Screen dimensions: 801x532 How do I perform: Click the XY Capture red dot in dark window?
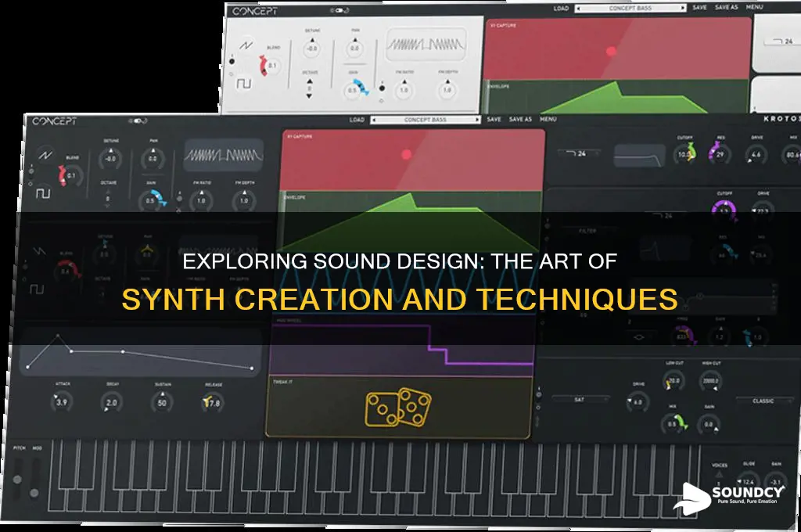407,154
